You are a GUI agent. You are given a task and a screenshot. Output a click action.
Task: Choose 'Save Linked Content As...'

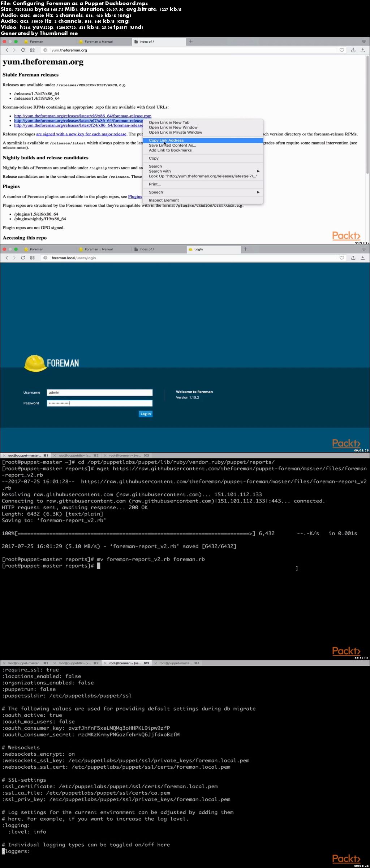click(203, 145)
